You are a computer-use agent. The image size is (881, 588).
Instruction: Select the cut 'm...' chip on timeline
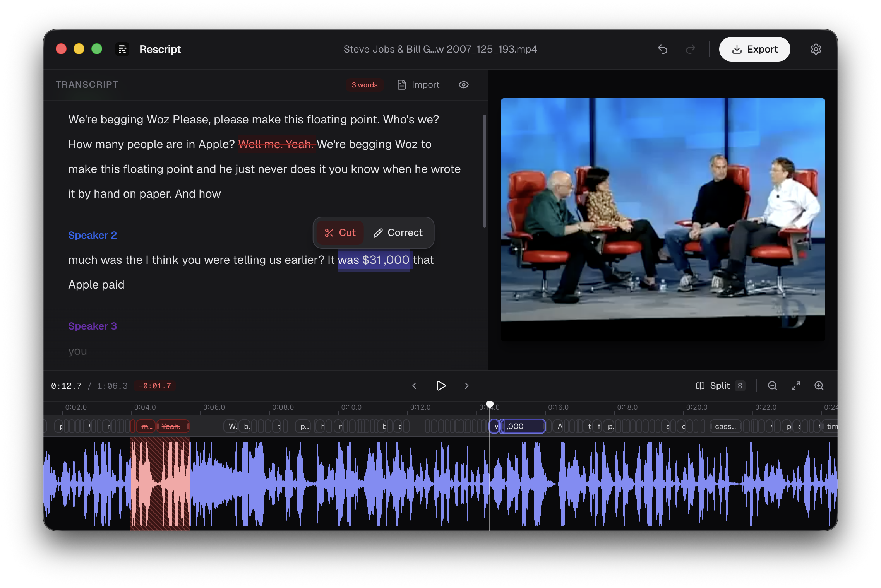146,426
